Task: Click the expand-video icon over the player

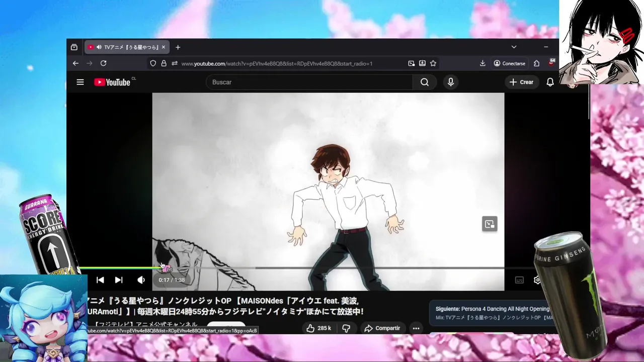Action: (490, 224)
